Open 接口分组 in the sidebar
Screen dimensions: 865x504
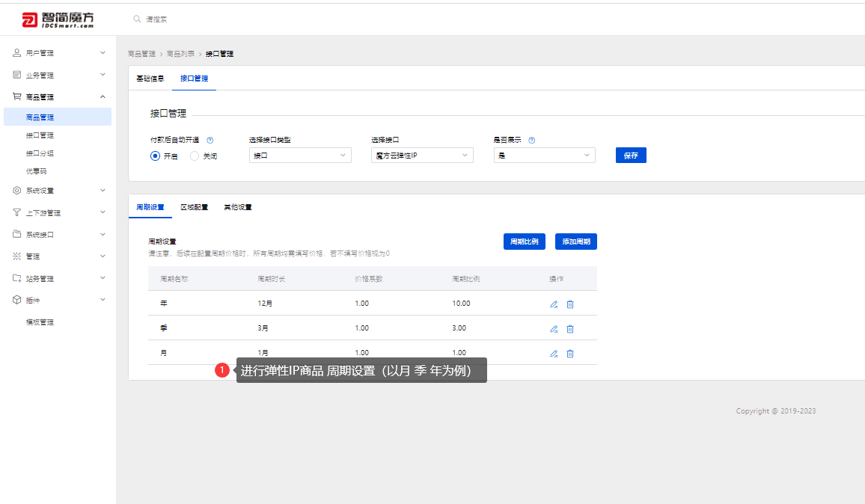click(40, 153)
